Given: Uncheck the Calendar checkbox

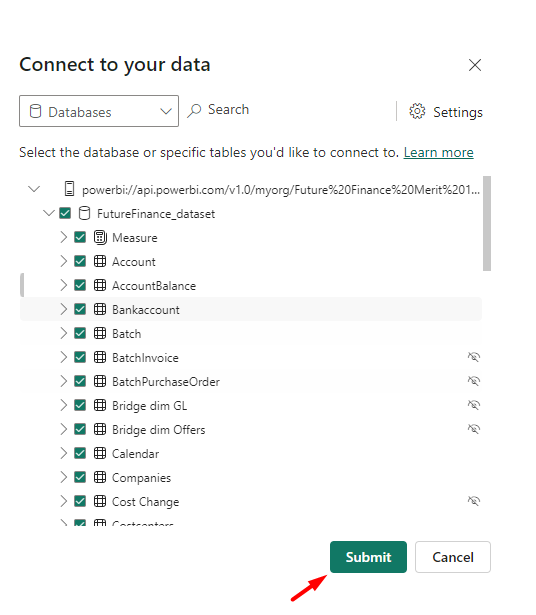Looking at the screenshot, I should click(80, 453).
